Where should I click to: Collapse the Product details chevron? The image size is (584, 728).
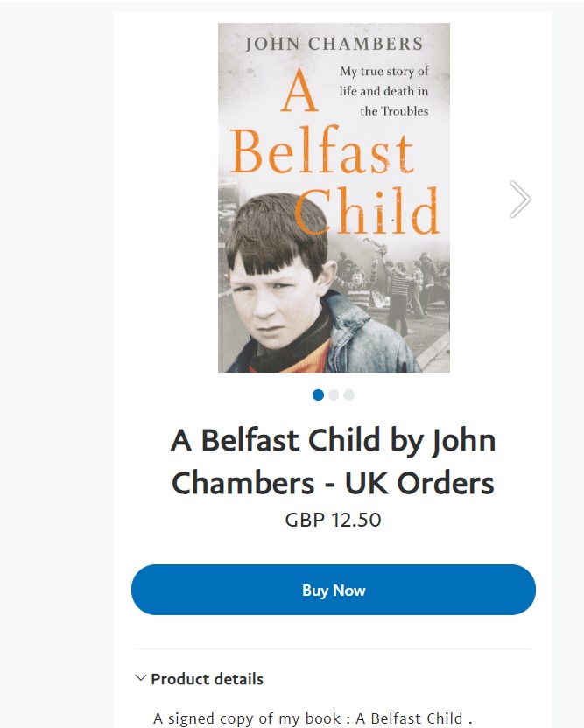coord(141,678)
